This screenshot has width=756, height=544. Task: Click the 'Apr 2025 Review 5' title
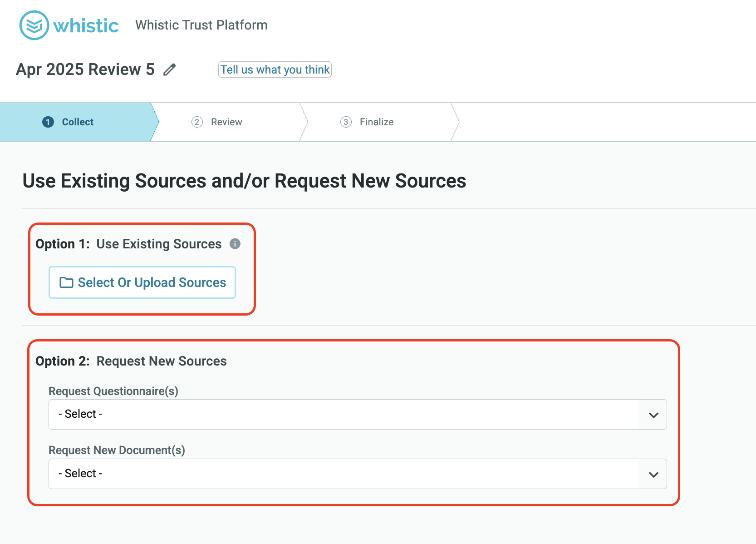coord(85,69)
